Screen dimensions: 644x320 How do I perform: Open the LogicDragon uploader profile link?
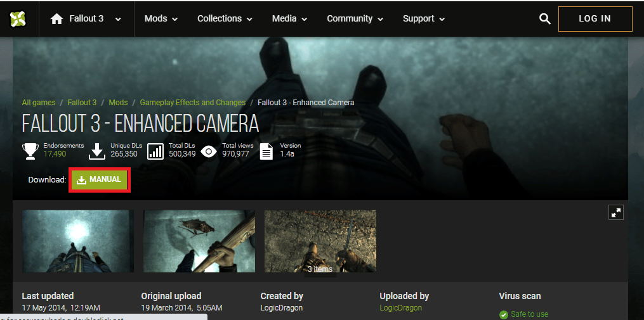coord(401,308)
